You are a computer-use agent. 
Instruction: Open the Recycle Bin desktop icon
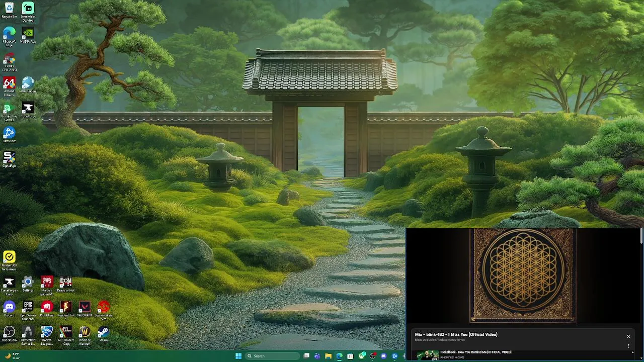tap(9, 11)
